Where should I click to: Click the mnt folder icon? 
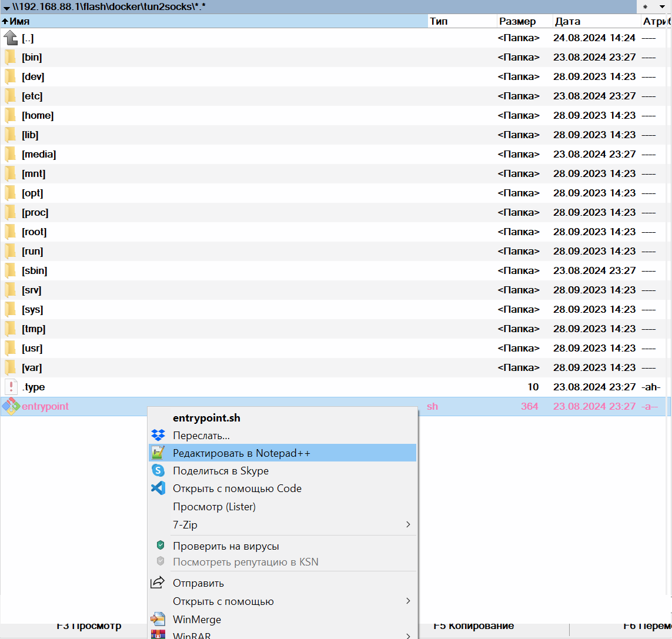point(10,173)
